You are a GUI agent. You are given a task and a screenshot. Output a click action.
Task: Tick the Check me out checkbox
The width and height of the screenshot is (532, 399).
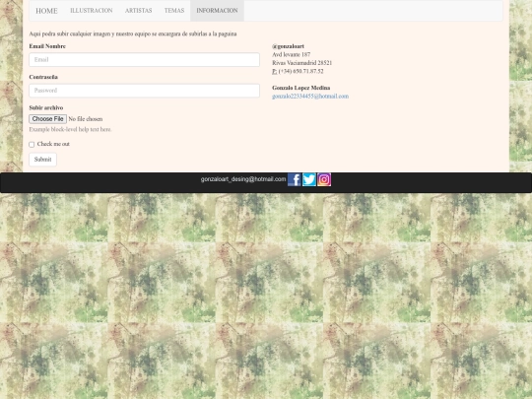coord(32,145)
